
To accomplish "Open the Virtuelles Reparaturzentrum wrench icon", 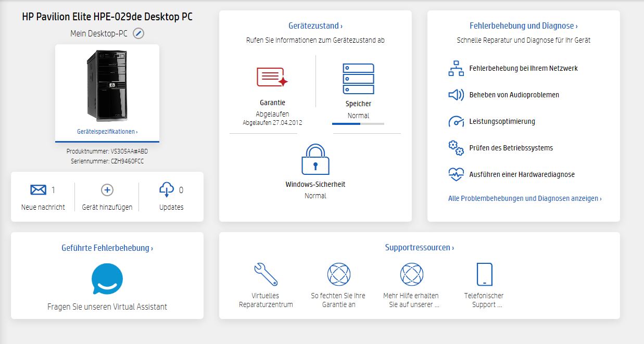I will 266,274.
